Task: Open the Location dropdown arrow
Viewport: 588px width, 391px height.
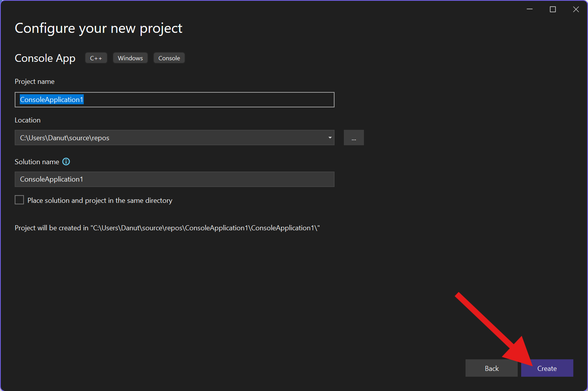Action: (x=330, y=138)
